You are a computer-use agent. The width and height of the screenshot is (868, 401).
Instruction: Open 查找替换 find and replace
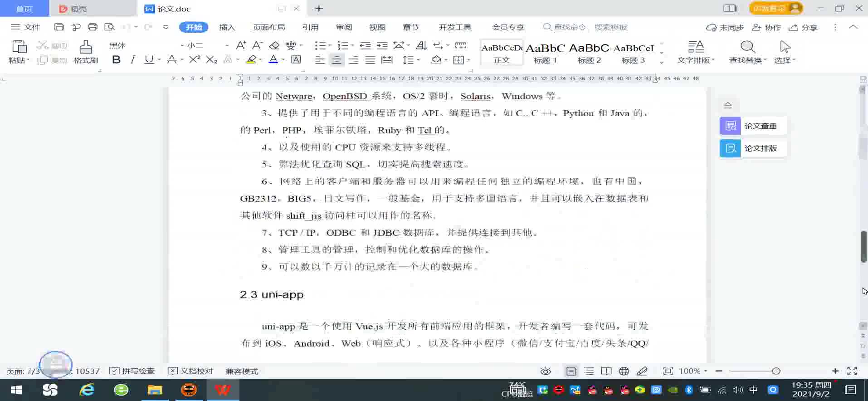pyautogui.click(x=747, y=52)
